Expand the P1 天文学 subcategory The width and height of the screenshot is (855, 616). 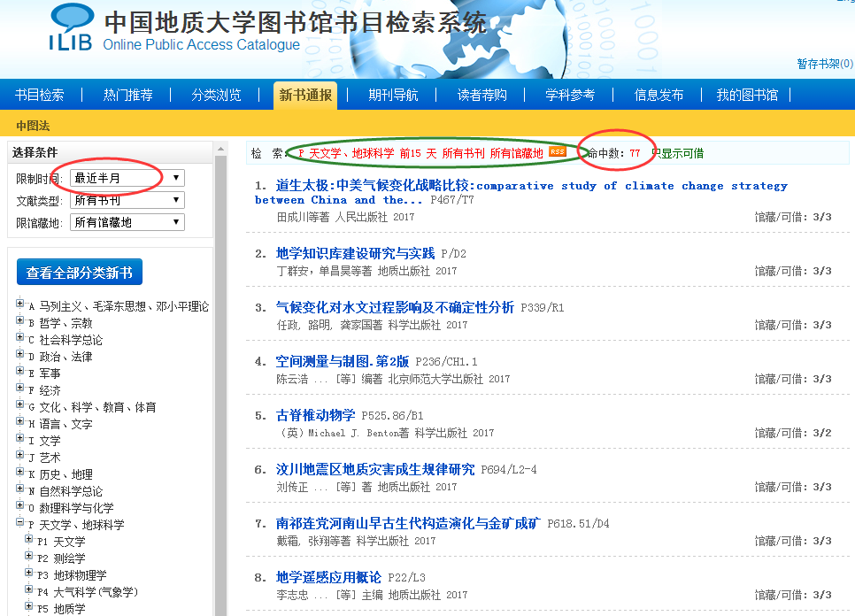(29, 541)
